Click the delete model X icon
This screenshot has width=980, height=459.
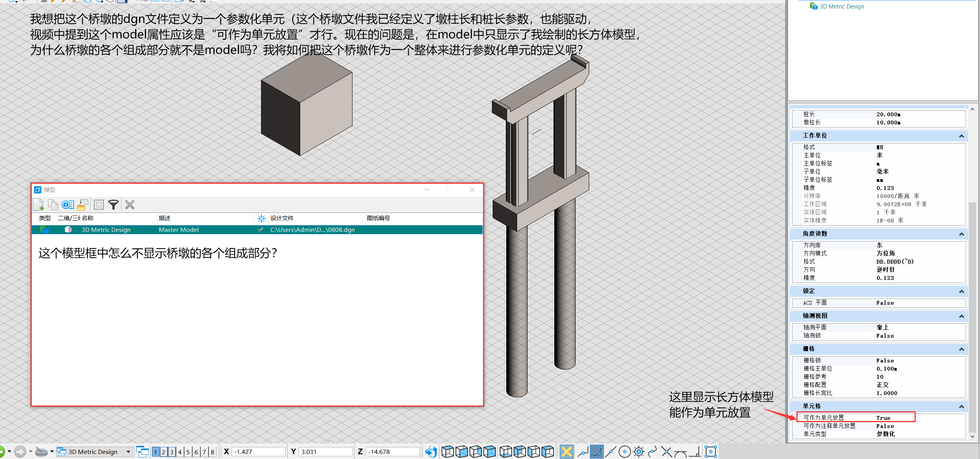pos(130,204)
